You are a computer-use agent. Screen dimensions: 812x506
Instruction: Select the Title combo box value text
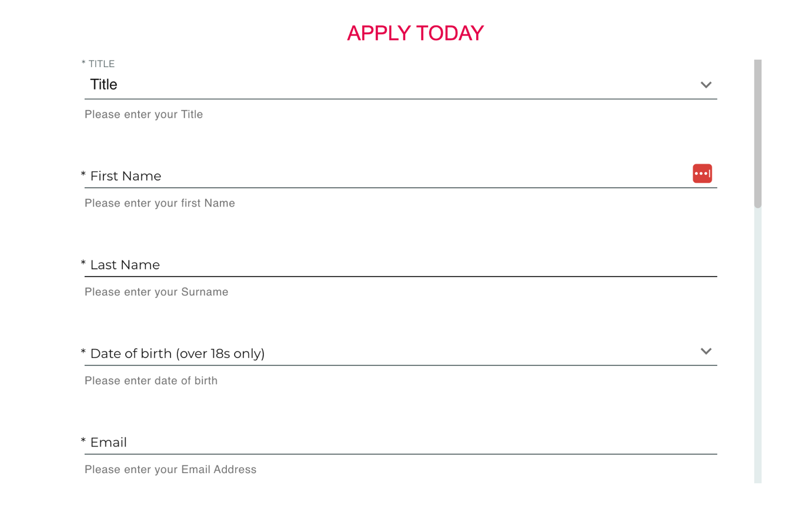tap(103, 85)
